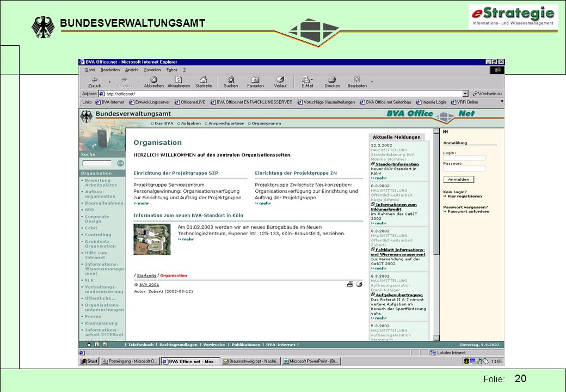Click the scroll-down arrow of page scrollbar
The image size is (566, 392).
[x=436, y=338]
